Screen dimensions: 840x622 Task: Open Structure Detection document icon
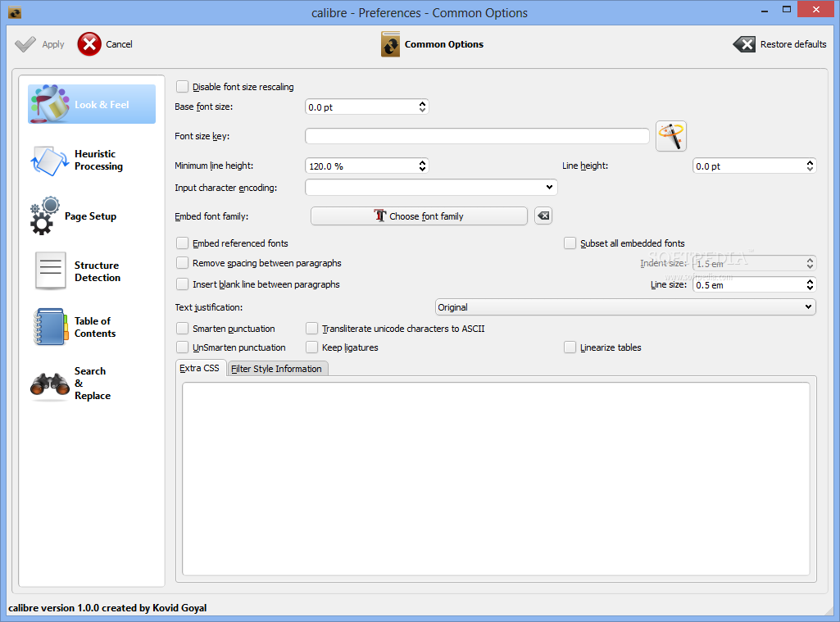(x=50, y=270)
